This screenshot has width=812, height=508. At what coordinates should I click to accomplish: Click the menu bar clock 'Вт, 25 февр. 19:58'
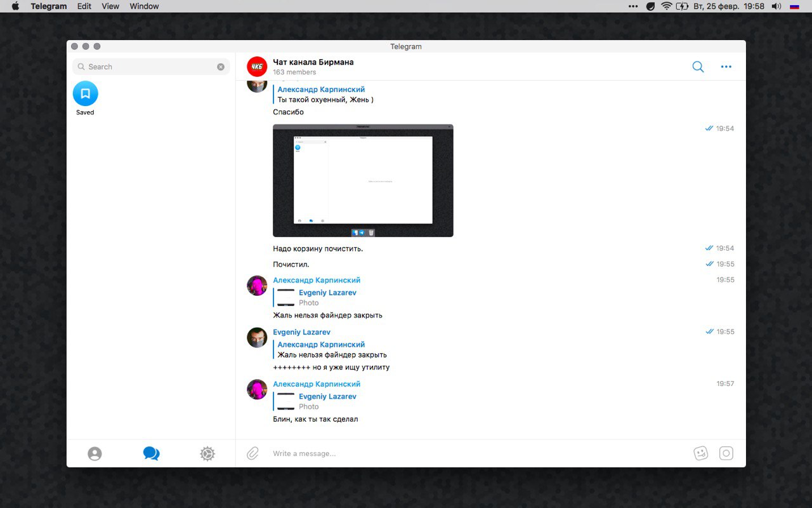click(729, 6)
